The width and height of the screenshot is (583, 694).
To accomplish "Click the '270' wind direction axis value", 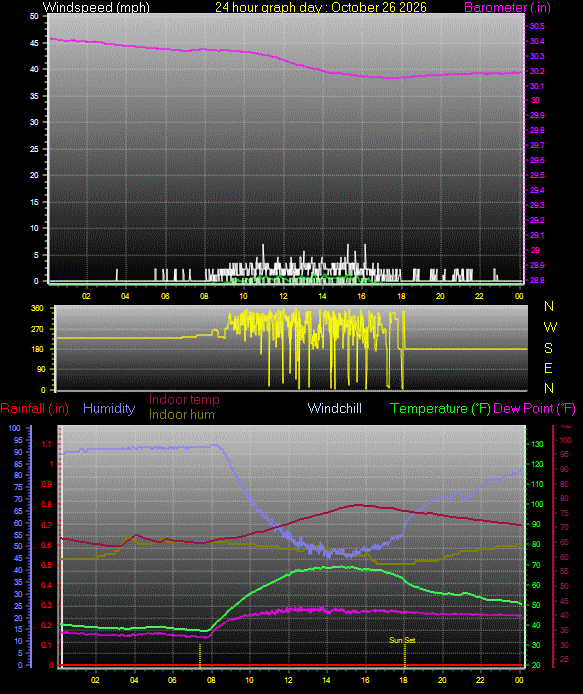I will click(x=38, y=329).
